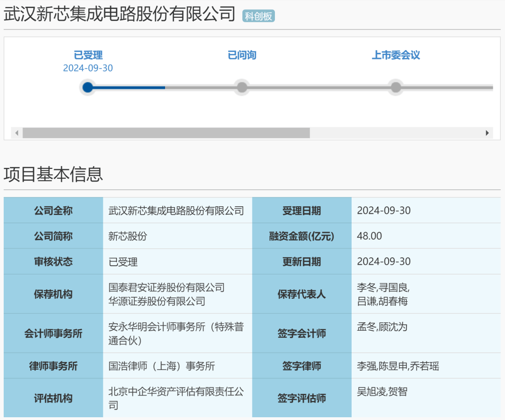Click the 保荐代表人 label cell
505x420 pixels.
pos(302,294)
